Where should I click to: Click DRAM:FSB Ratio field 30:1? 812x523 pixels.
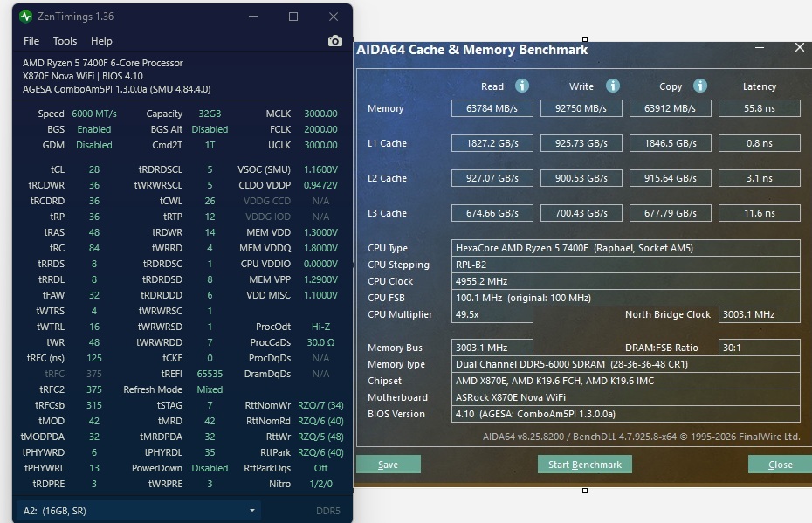760,348
